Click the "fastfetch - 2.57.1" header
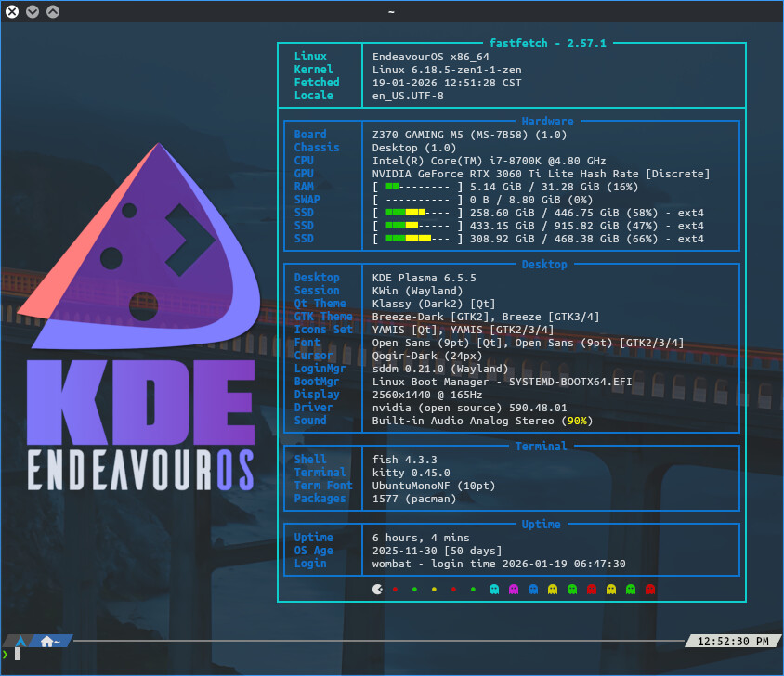This screenshot has width=784, height=676. [546, 43]
